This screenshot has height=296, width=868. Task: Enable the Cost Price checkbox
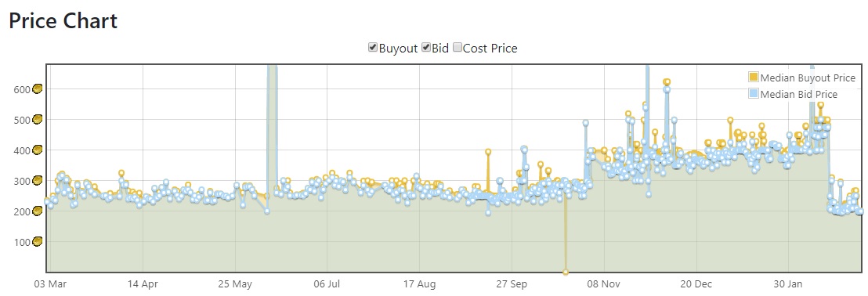point(458,48)
